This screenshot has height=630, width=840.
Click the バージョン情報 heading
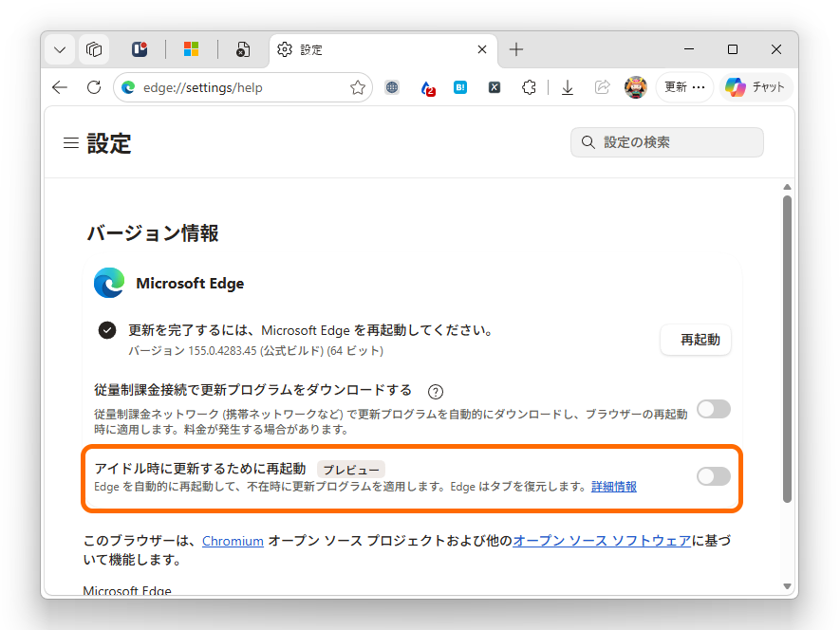pyautogui.click(x=153, y=233)
